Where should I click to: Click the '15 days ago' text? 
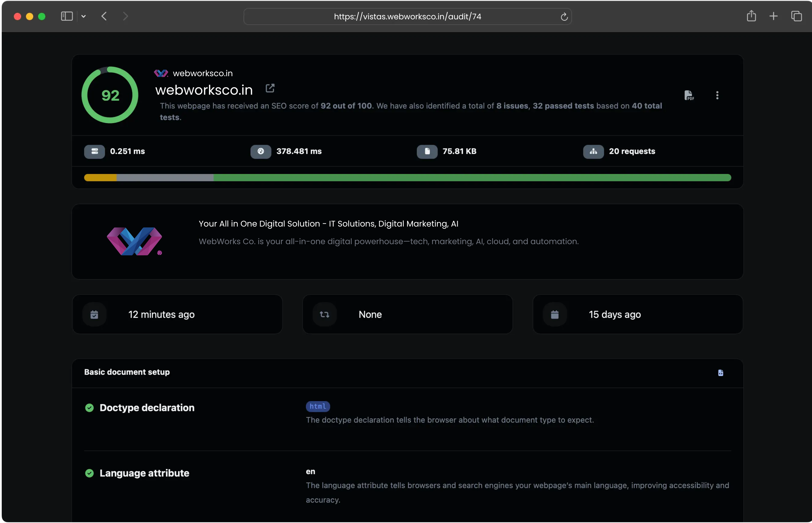tap(614, 314)
